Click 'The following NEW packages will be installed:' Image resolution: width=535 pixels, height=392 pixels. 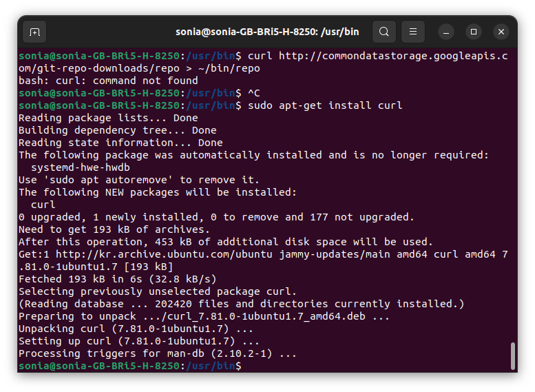[x=158, y=192]
